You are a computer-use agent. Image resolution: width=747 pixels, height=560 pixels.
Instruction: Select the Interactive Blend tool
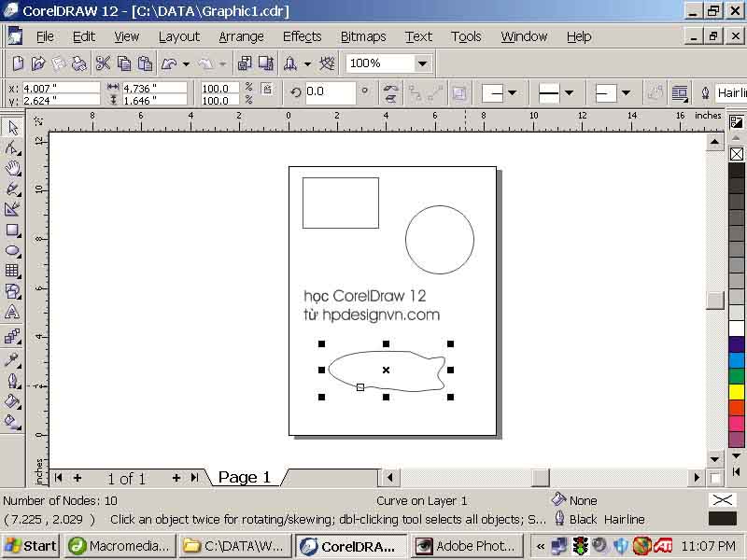[x=13, y=337]
